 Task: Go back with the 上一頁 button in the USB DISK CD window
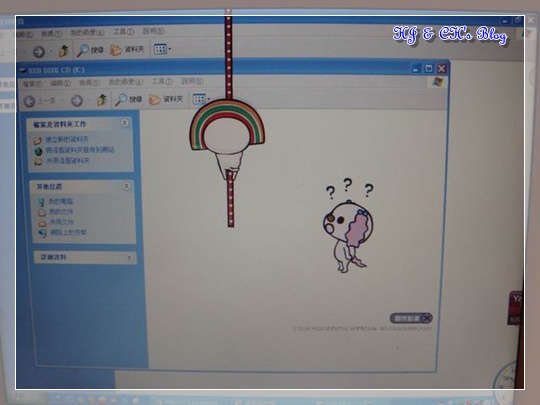click(40, 101)
